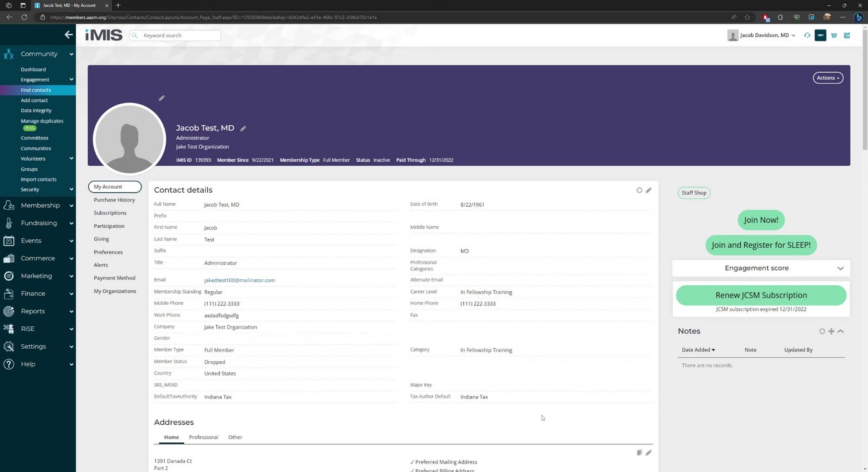868x472 pixels.
Task: Open the Purchase History tab
Action: coord(114,200)
